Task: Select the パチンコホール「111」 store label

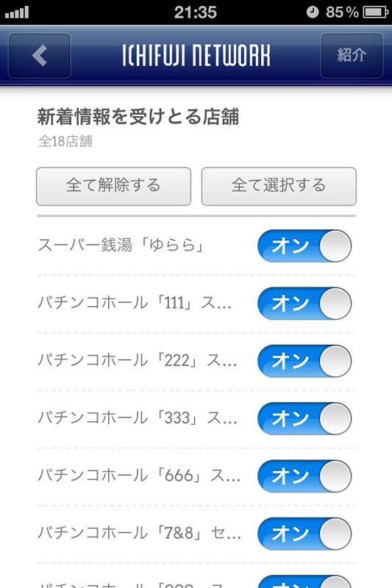Action: (x=135, y=303)
